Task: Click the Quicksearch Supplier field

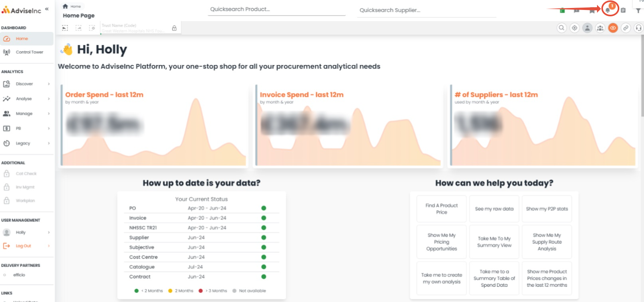Action: tap(427, 10)
